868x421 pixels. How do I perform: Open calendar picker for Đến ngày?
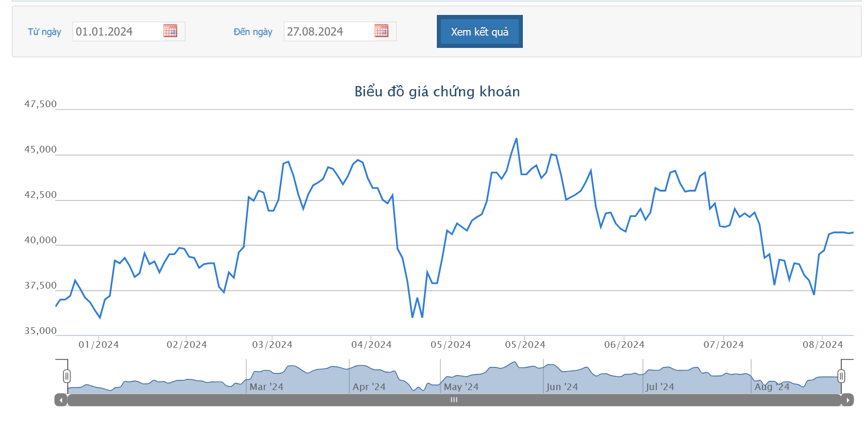point(381,31)
